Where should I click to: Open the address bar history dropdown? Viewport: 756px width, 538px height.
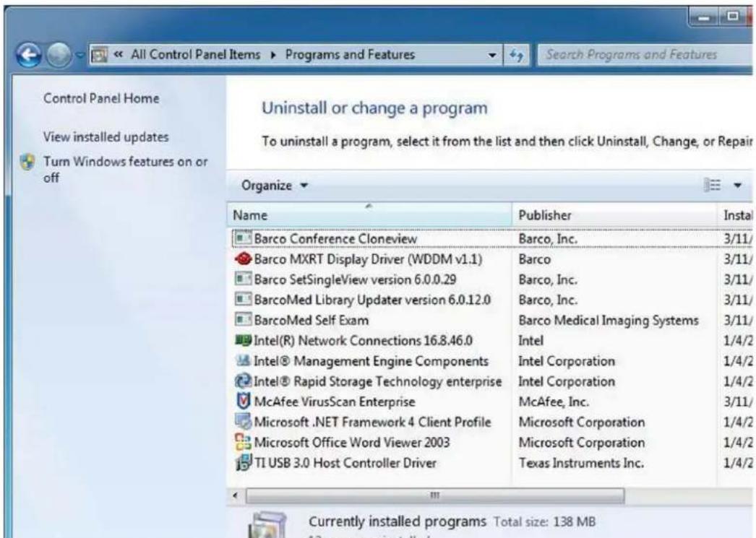point(491,55)
